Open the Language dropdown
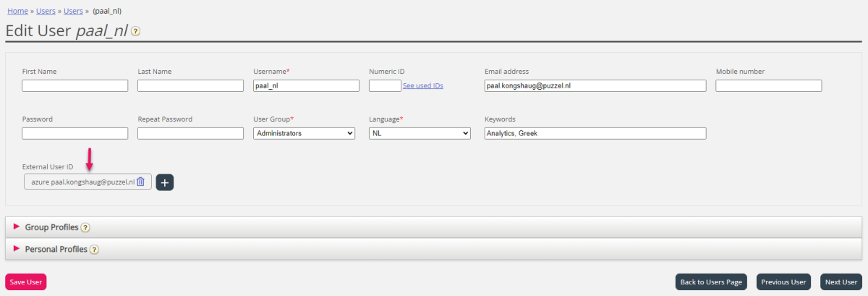The image size is (868, 296). coord(420,133)
